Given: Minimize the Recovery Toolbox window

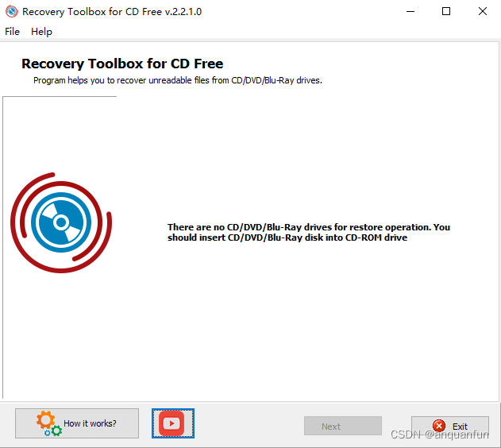Looking at the screenshot, I should pyautogui.click(x=410, y=11).
